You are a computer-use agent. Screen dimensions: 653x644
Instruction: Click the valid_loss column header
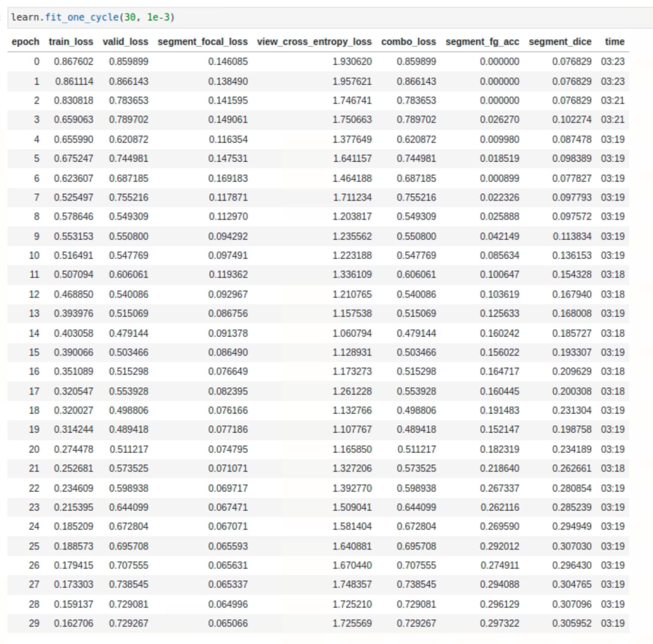click(126, 42)
